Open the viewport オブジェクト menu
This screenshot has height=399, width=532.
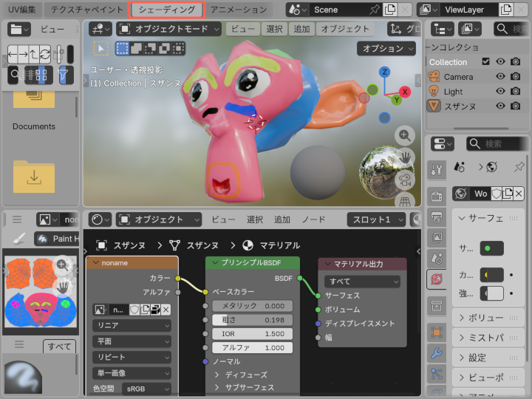click(345, 29)
